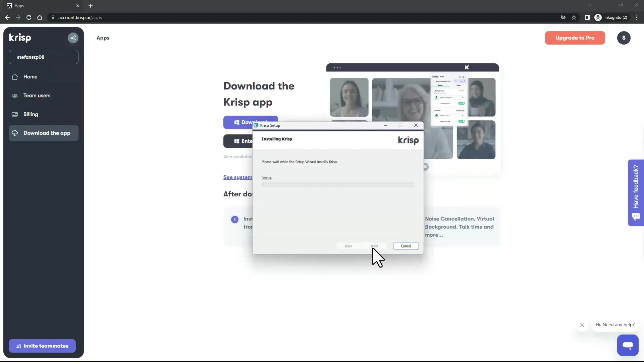Click the Billing icon
The image size is (644, 362).
pyautogui.click(x=15, y=114)
